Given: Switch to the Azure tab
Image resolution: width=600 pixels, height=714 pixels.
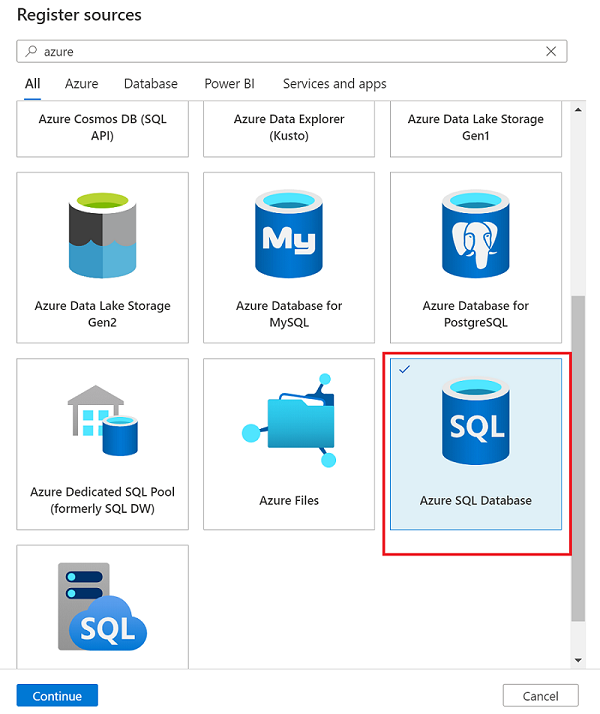Looking at the screenshot, I should [81, 84].
